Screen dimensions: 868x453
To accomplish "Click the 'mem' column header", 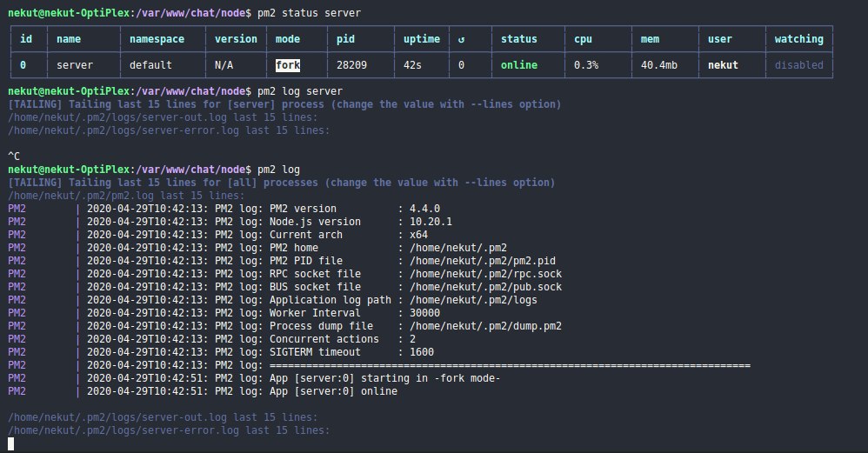I will (x=650, y=39).
